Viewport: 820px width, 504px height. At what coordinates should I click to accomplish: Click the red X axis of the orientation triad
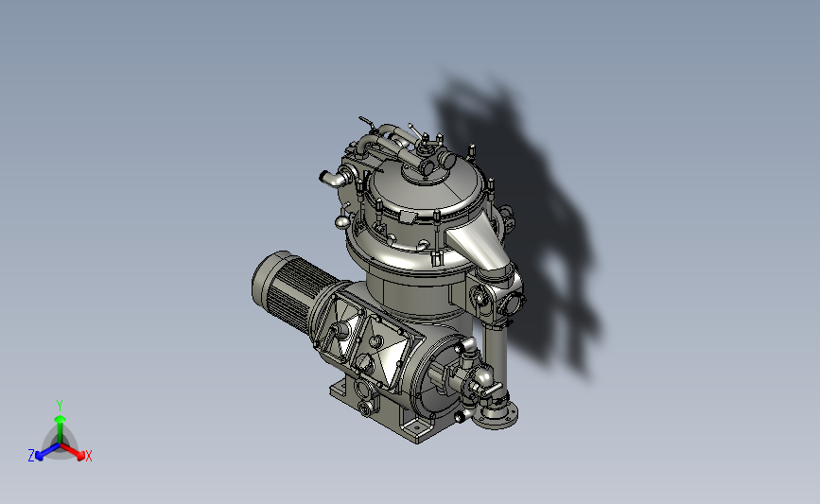[73, 452]
